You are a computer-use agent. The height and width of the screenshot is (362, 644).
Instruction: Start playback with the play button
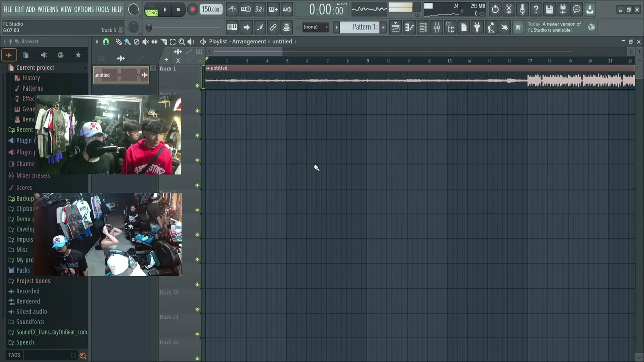pos(165,10)
